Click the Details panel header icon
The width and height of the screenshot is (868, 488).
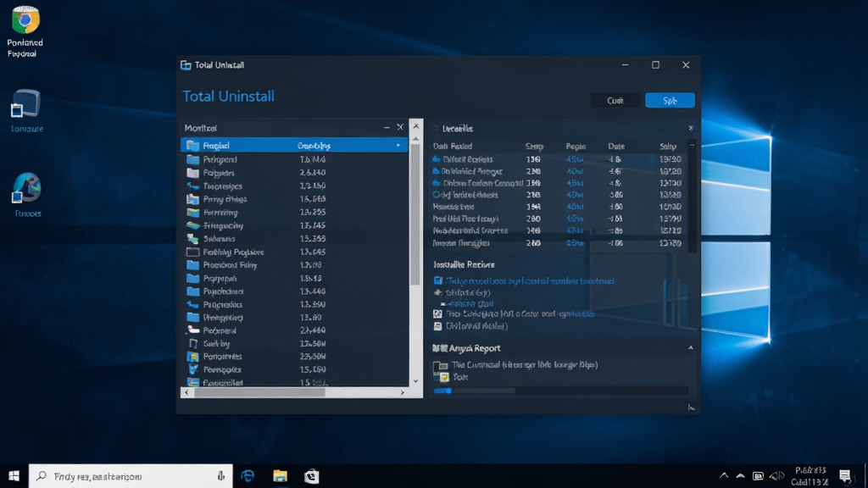click(436, 129)
